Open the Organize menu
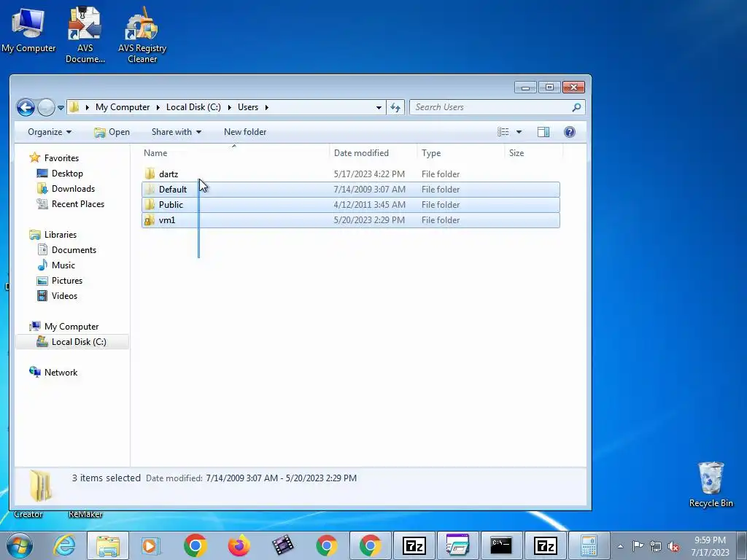Image resolution: width=747 pixels, height=560 pixels. pos(50,132)
